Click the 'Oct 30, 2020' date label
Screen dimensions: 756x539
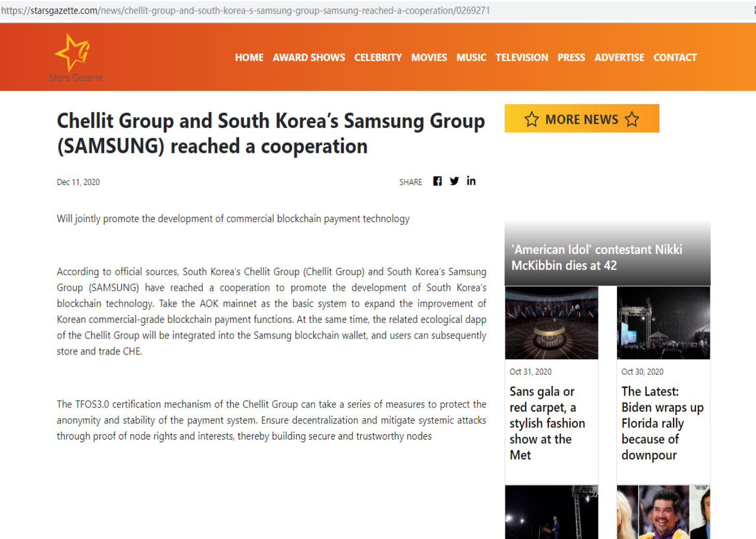click(x=642, y=372)
